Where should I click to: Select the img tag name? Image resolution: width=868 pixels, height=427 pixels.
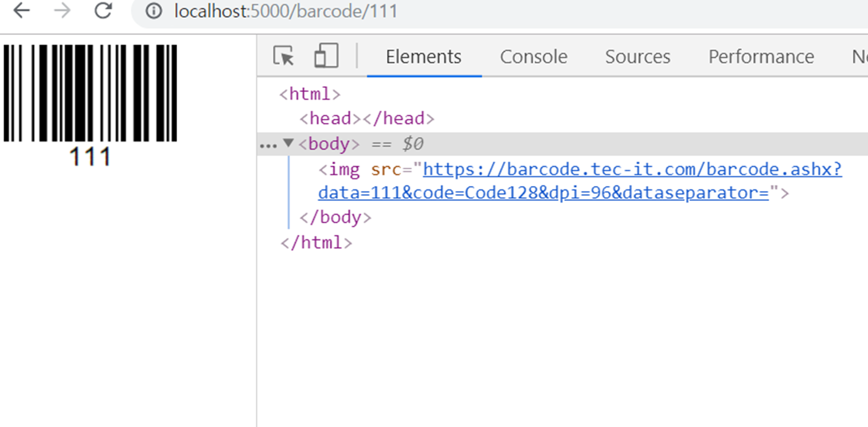(345, 170)
